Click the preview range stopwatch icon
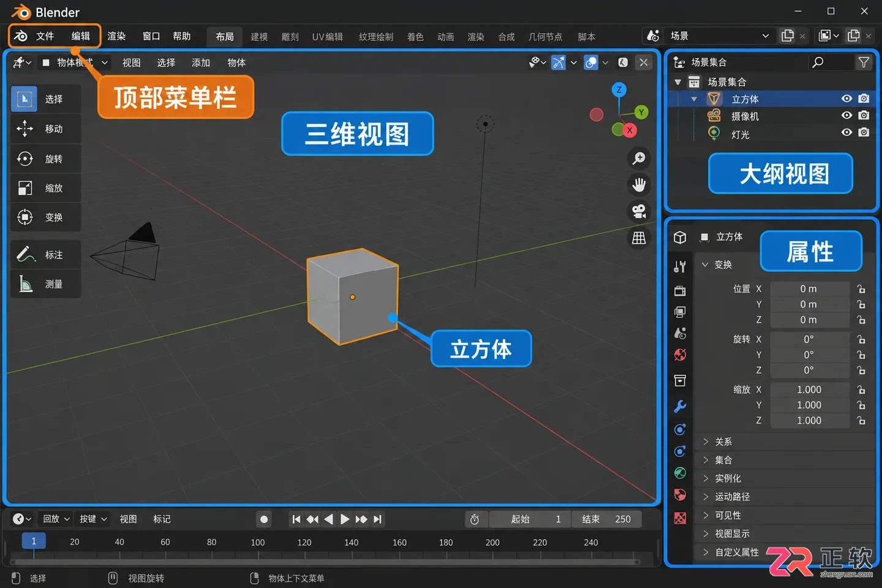The width and height of the screenshot is (882, 588). click(475, 519)
